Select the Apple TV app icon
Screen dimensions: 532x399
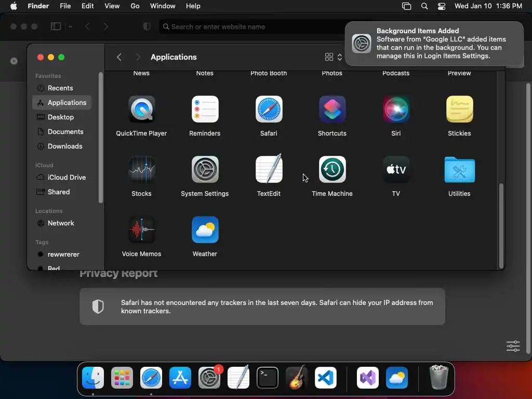396,169
